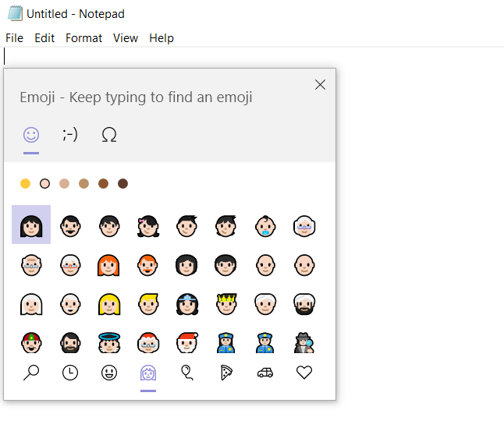The image size is (504, 442).
Task: Choose the medium-dark skin tone swatch
Action: [103, 184]
